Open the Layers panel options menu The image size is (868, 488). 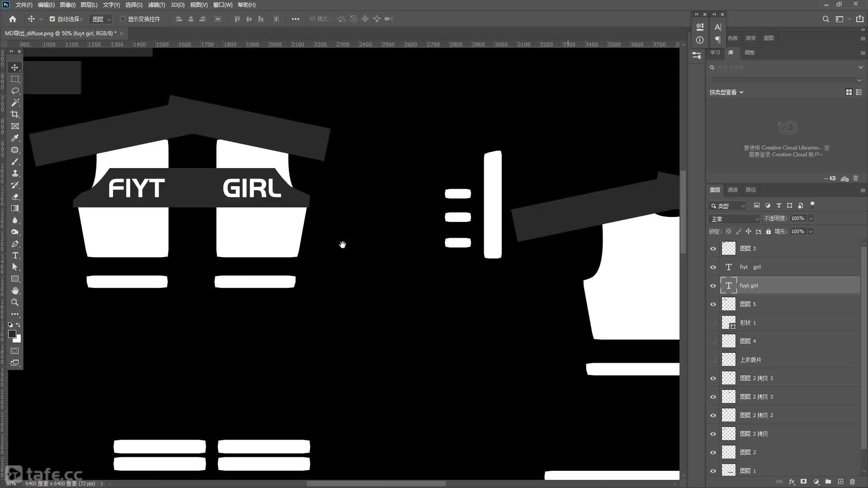[x=863, y=190]
